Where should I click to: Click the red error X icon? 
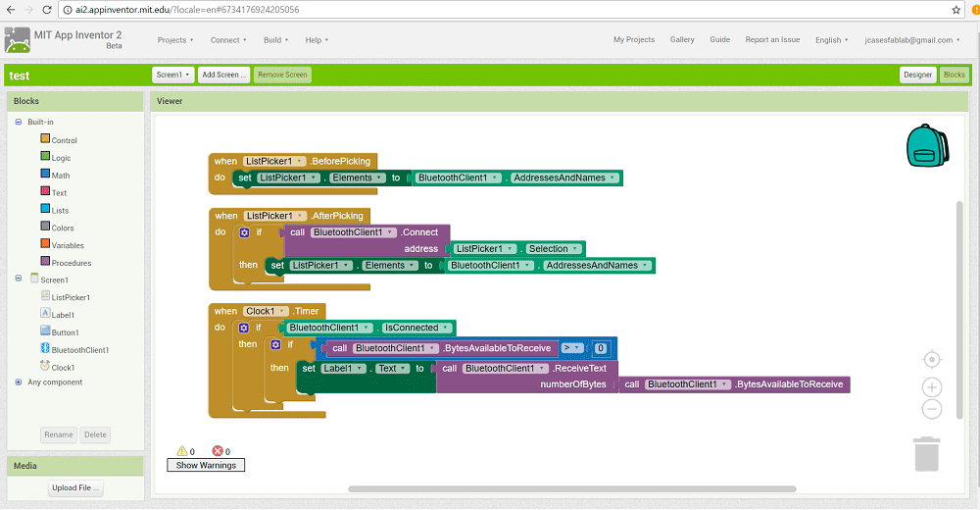(x=218, y=450)
